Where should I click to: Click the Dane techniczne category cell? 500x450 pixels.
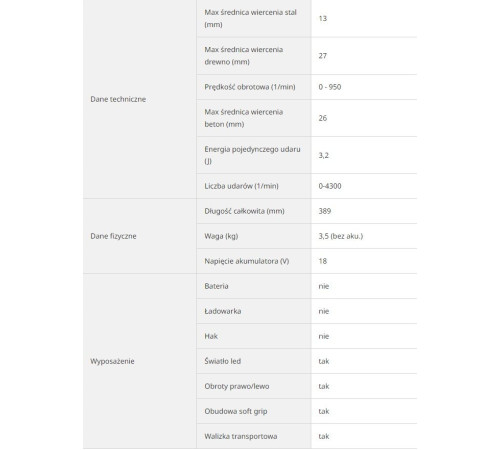coord(140,99)
